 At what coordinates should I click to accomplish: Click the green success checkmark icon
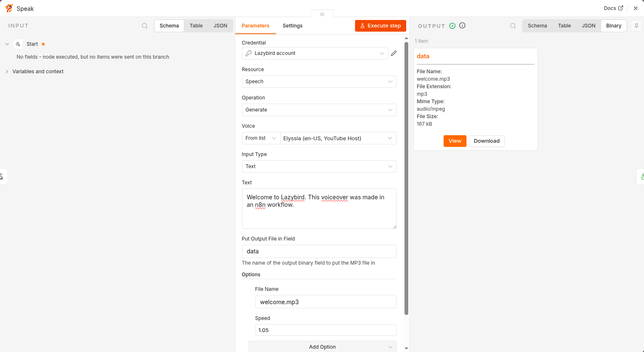(452, 26)
